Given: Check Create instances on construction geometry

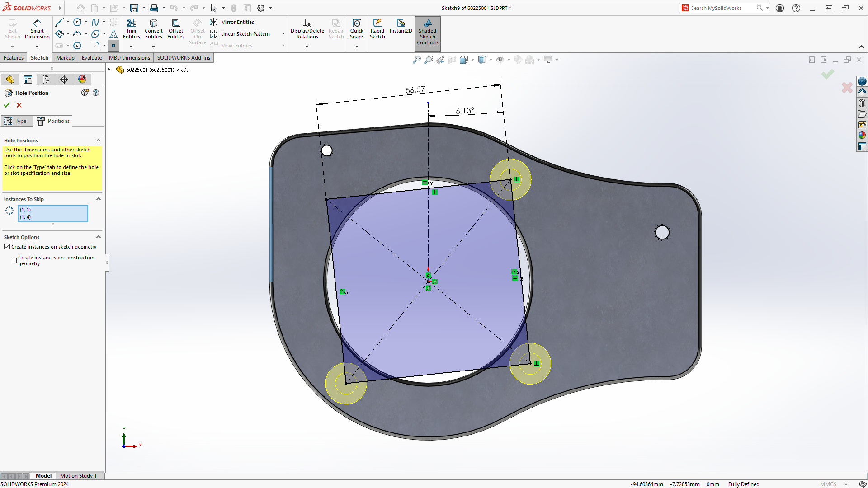Looking at the screenshot, I should click(x=14, y=260).
